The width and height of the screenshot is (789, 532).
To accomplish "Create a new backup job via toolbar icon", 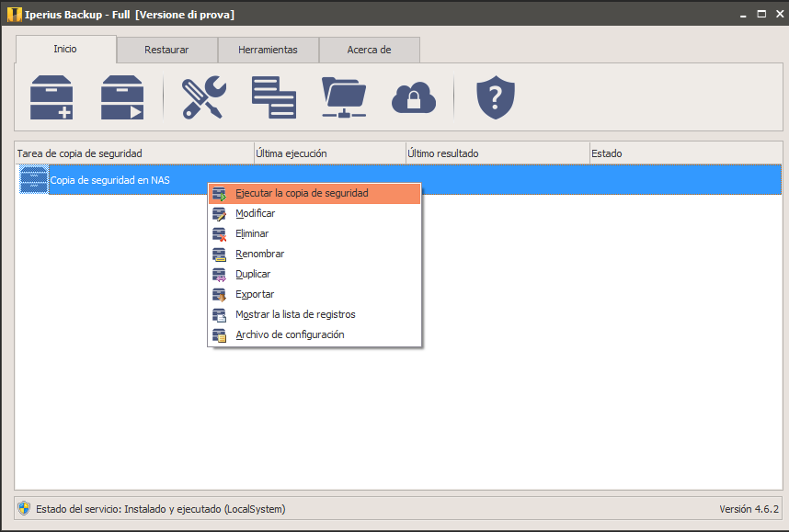I will click(51, 97).
